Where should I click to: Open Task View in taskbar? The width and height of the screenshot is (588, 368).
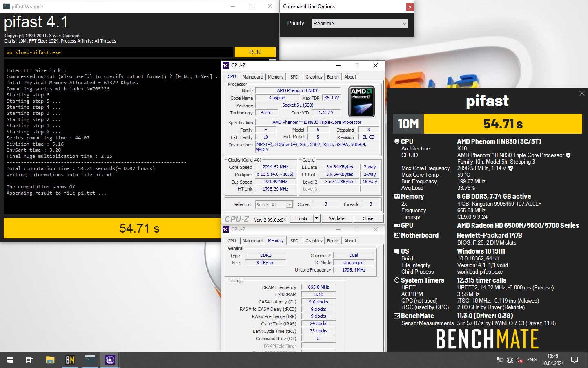click(29, 360)
